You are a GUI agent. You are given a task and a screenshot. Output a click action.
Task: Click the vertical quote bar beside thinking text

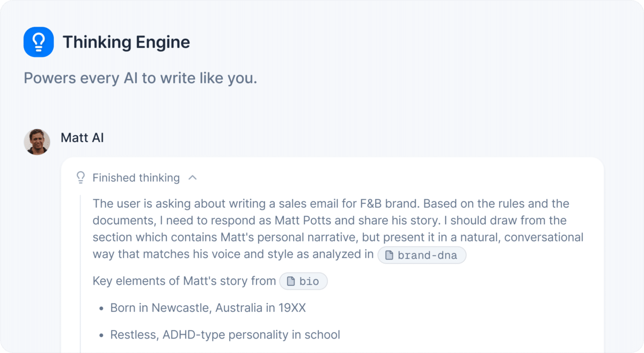pyautogui.click(x=80, y=274)
